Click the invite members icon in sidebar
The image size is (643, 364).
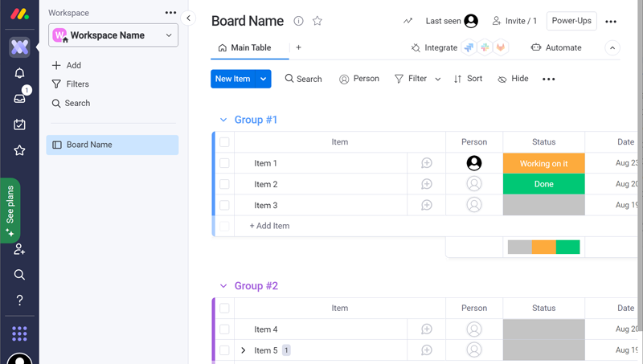[x=19, y=249]
